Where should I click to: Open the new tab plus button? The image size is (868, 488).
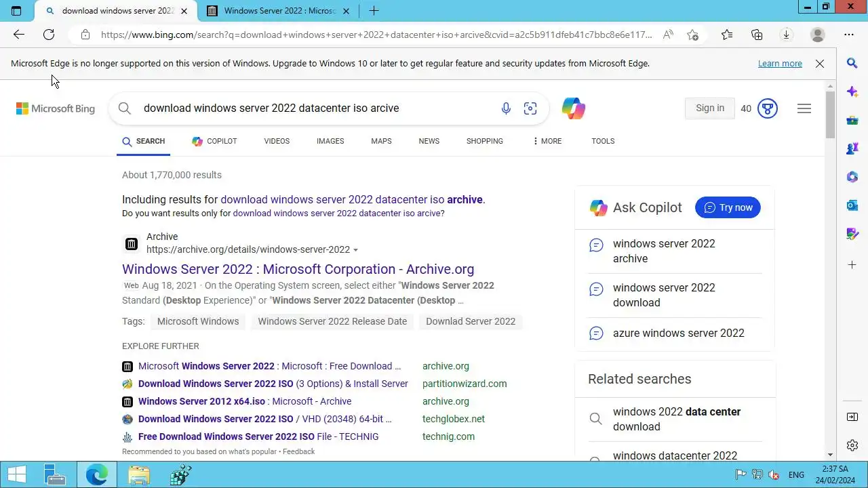click(374, 11)
